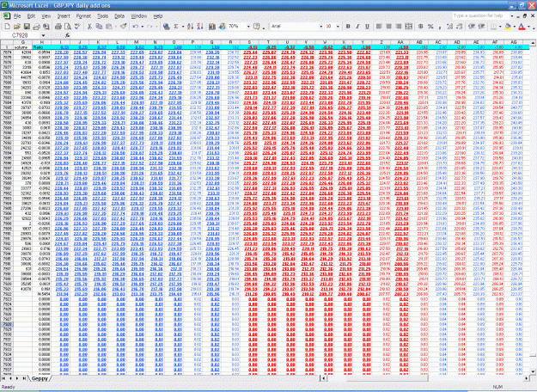Sort descending Z to A
The image size is (537, 392).
point(200,27)
